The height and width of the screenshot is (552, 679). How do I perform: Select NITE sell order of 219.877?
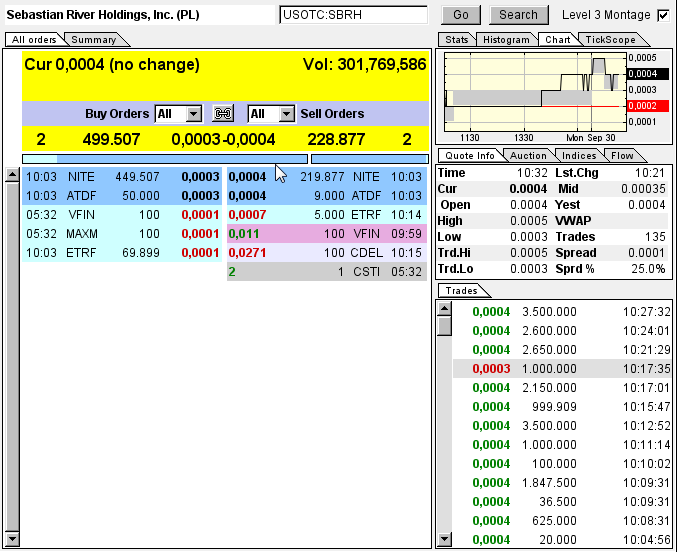[327, 177]
